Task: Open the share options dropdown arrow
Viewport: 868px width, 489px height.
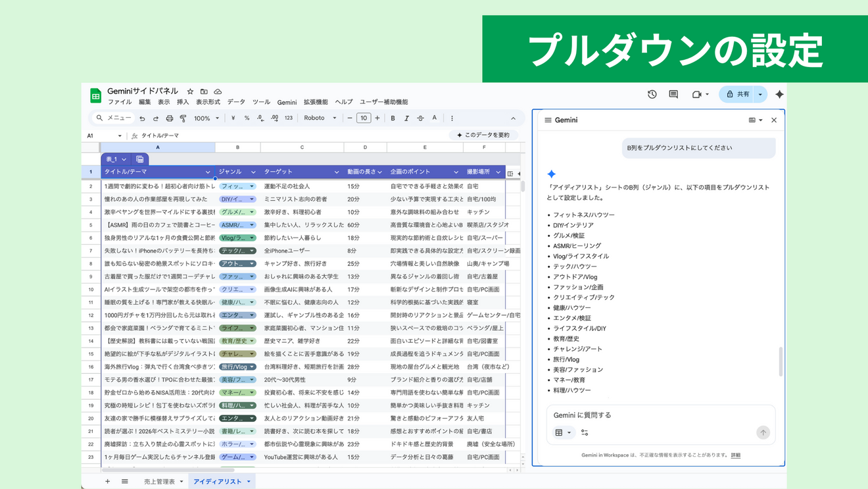Action: coord(760,95)
